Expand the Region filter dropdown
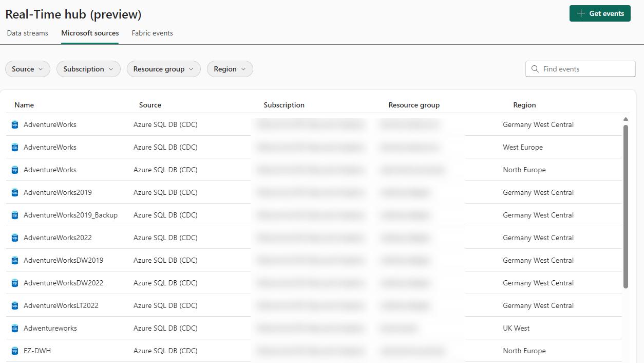Image resolution: width=644 pixels, height=363 pixels. click(230, 68)
